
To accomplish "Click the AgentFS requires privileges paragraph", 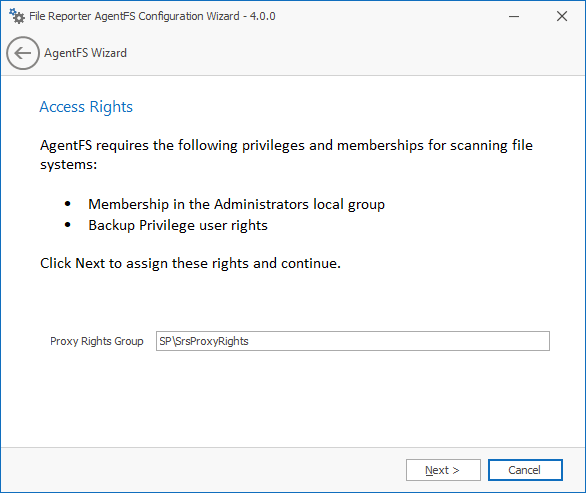I will coord(286,155).
